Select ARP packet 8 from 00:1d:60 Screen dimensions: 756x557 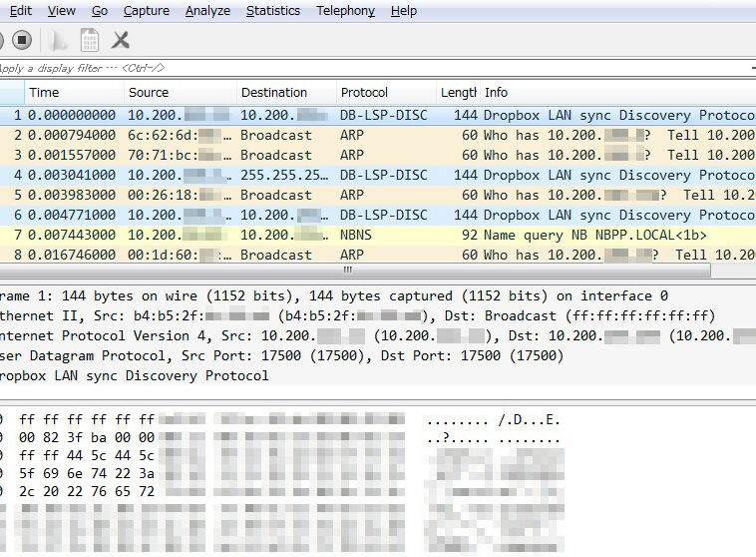(378, 255)
